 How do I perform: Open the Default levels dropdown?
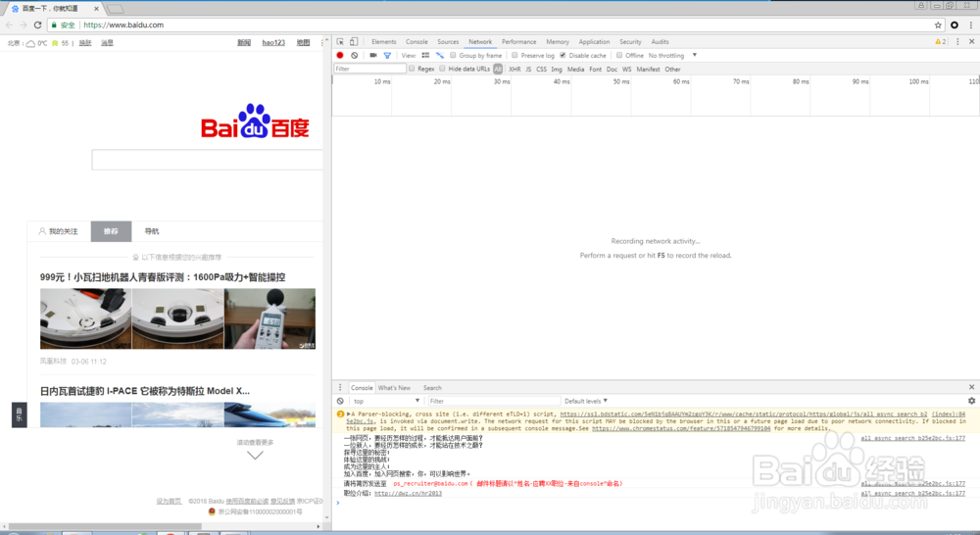coord(586,402)
